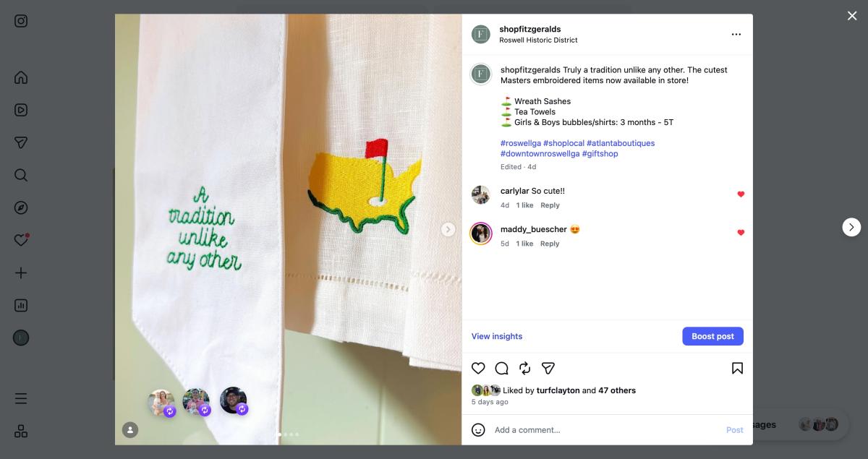
Task: Open Explore compass icon
Action: point(21,207)
